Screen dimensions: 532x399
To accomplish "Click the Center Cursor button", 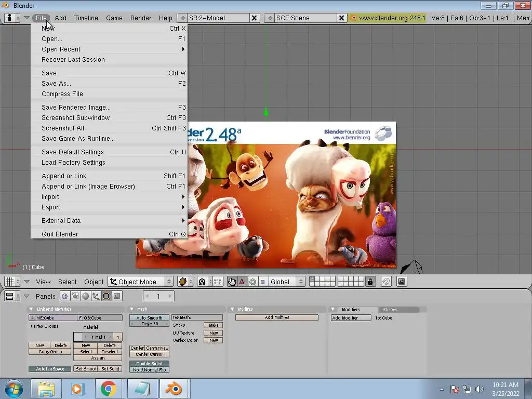I will click(149, 354).
